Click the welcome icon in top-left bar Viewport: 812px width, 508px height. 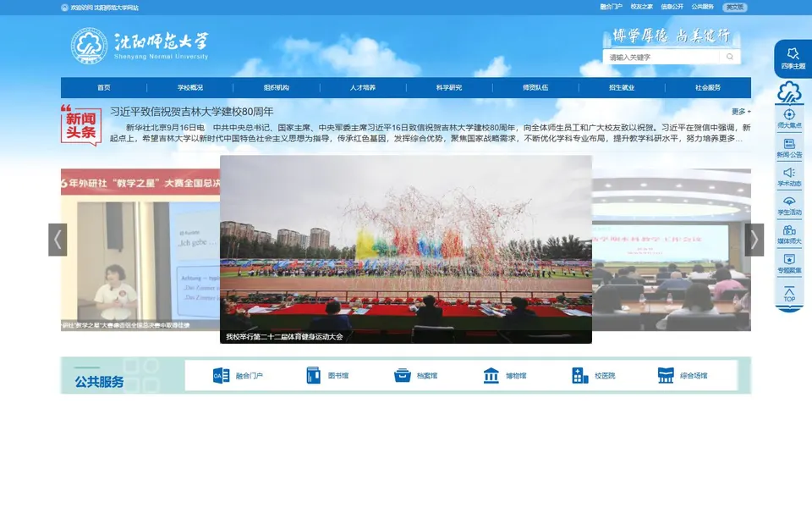[x=65, y=8]
